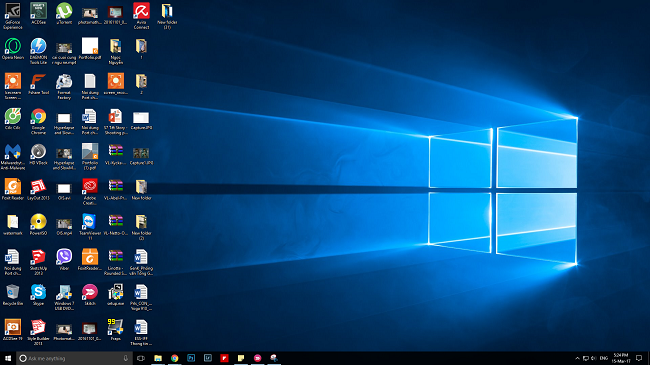Image resolution: width=650 pixels, height=365 pixels.
Task: Expand hidden system tray icons
Action: pos(577,358)
